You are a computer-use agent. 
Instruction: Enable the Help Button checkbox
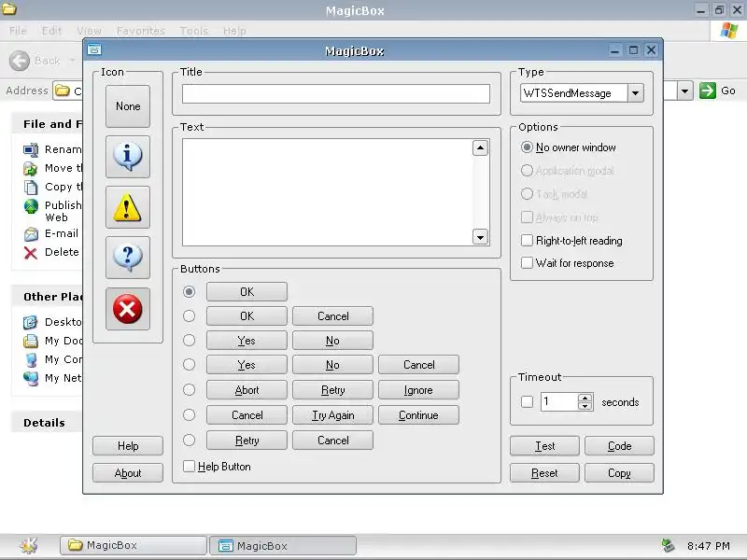point(190,466)
